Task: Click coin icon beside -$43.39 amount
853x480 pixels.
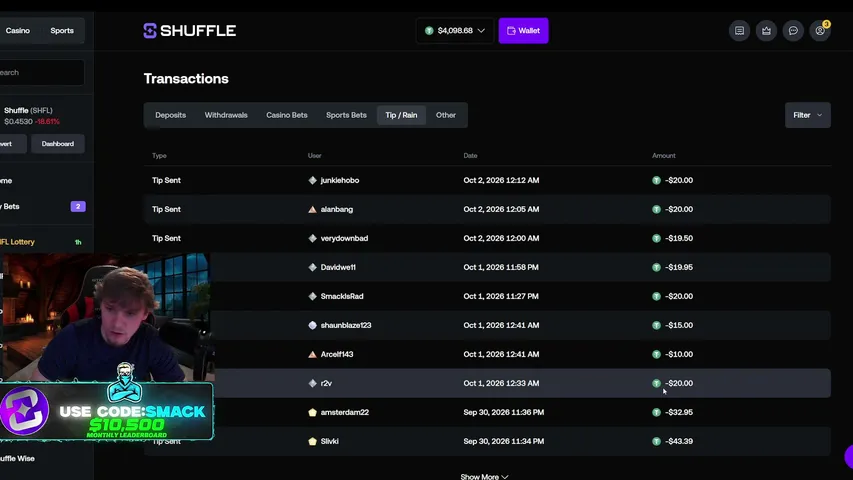Action: [x=656, y=441]
